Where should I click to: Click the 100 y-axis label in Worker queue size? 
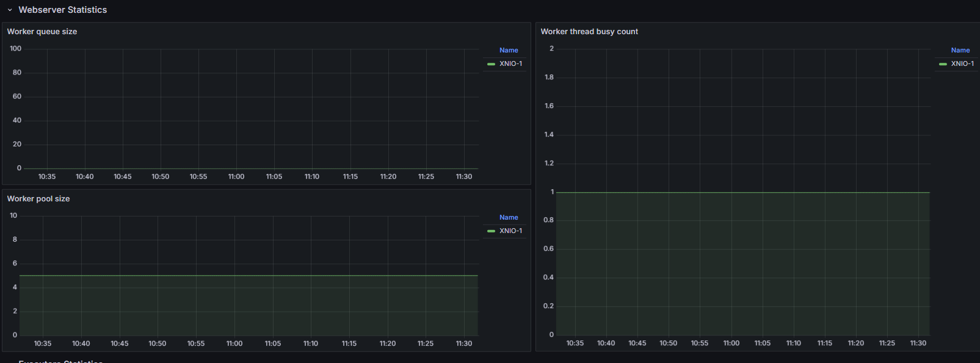[16, 49]
